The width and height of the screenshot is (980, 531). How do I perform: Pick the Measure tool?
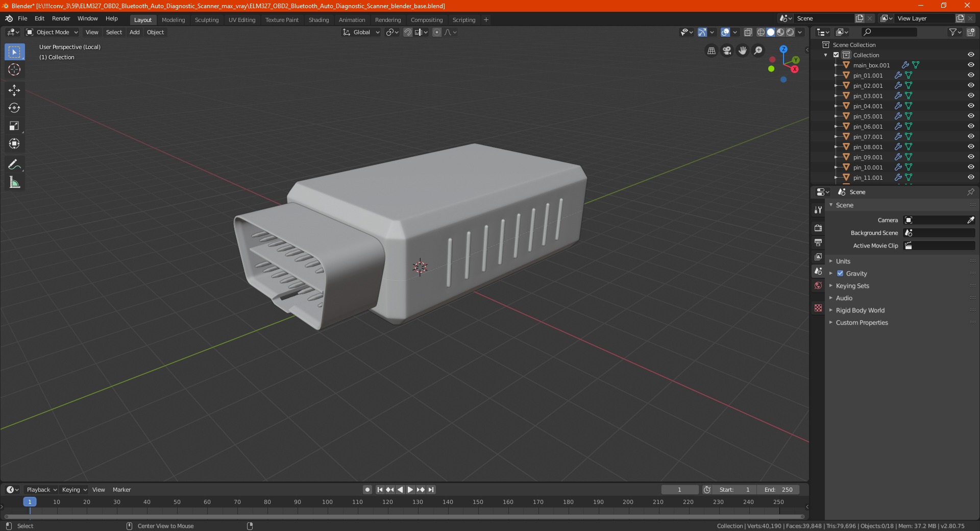14,182
